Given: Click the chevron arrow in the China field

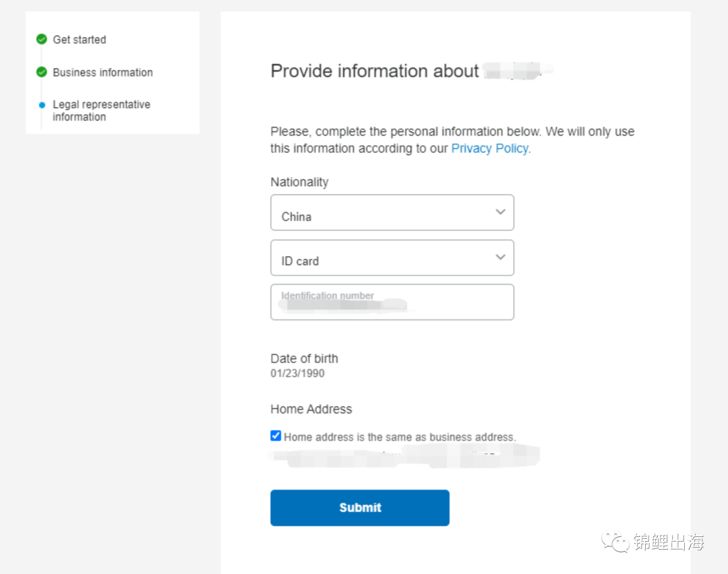Looking at the screenshot, I should click(500, 212).
